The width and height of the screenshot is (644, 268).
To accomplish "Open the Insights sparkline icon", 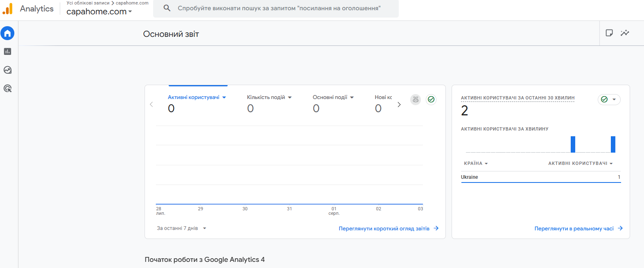I will [x=625, y=33].
